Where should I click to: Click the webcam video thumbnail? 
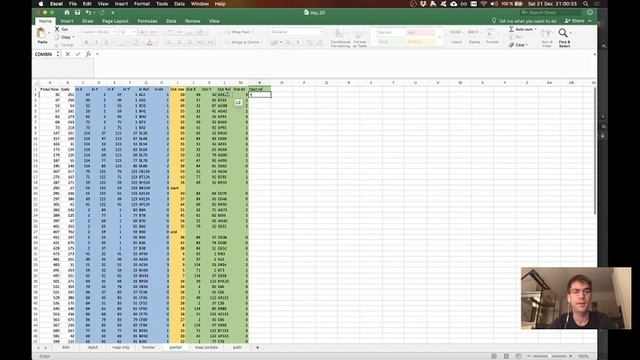tap(576, 298)
